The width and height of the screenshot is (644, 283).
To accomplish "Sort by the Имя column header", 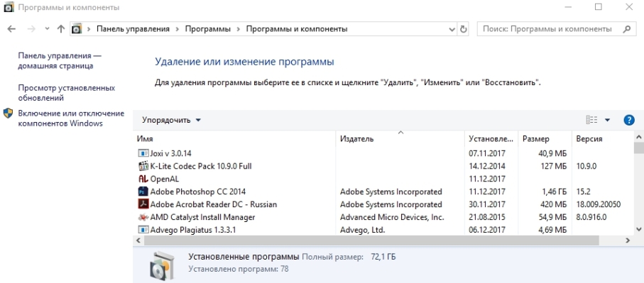I will coord(235,139).
